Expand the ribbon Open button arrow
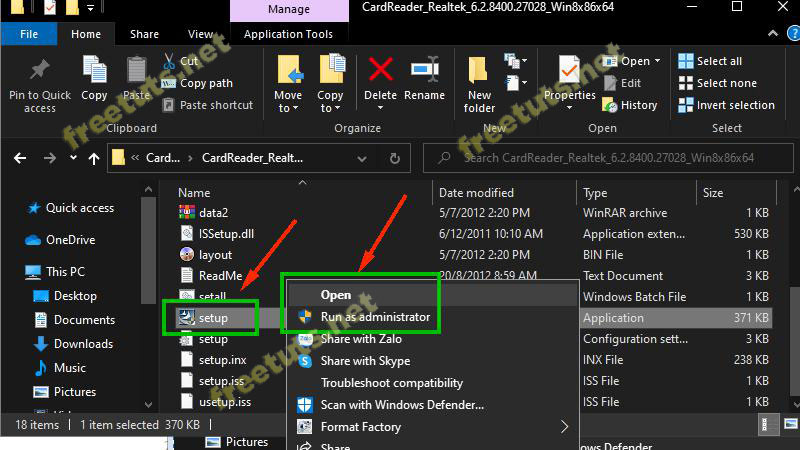The width and height of the screenshot is (800, 450). [x=658, y=61]
